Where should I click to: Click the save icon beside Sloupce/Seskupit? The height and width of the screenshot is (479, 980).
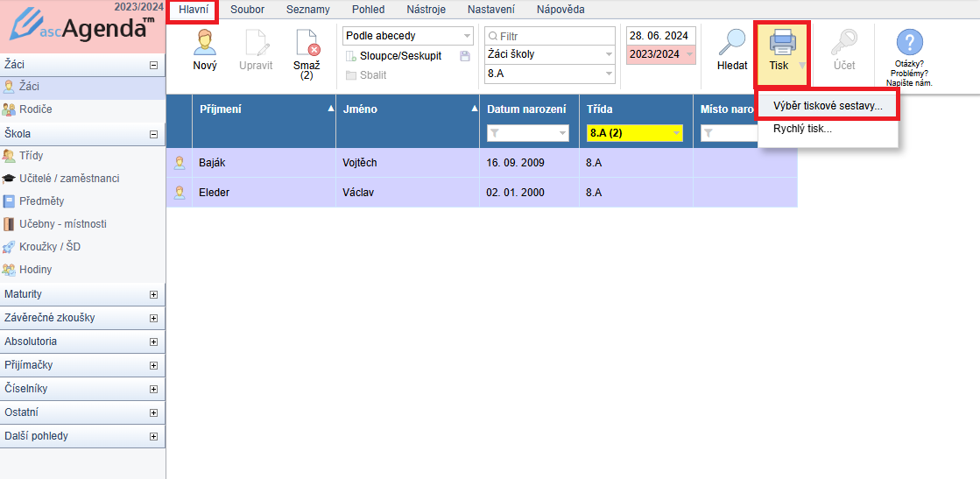(464, 56)
